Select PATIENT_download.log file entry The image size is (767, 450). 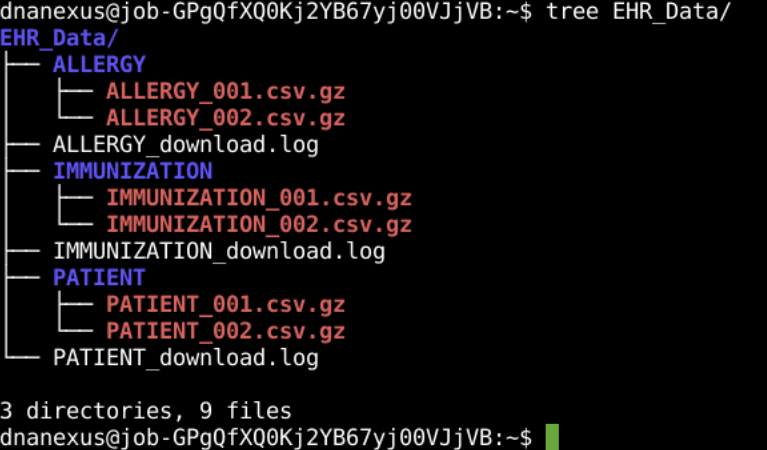coord(186,358)
